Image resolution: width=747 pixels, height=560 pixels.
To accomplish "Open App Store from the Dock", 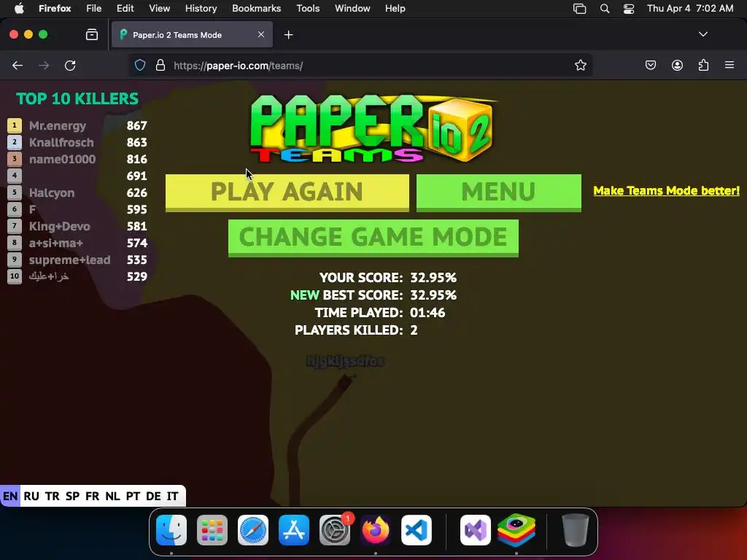I will [294, 530].
